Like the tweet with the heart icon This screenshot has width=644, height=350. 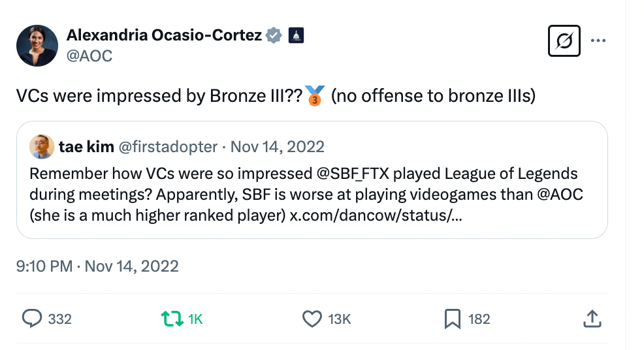pos(313,319)
